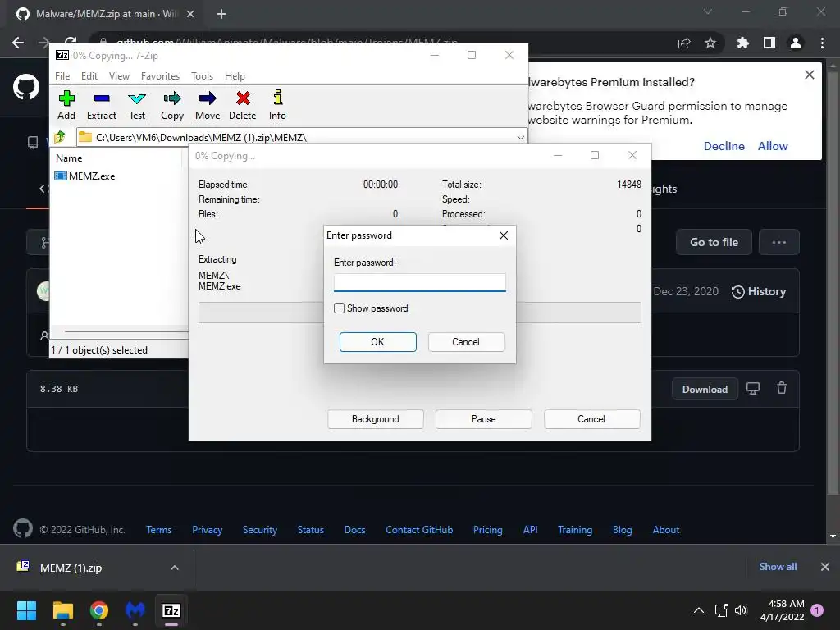Open Windows Start menu
This screenshot has height=630, width=840.
tap(26, 610)
